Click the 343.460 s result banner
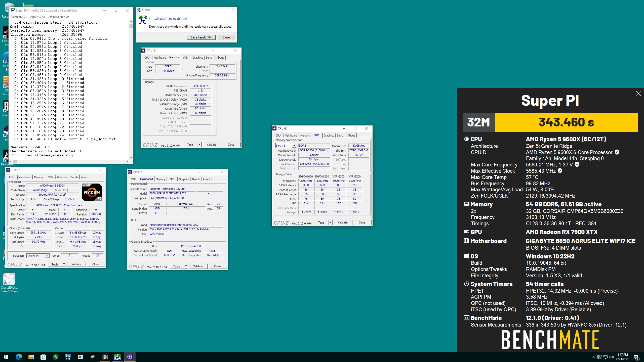 pos(566,122)
